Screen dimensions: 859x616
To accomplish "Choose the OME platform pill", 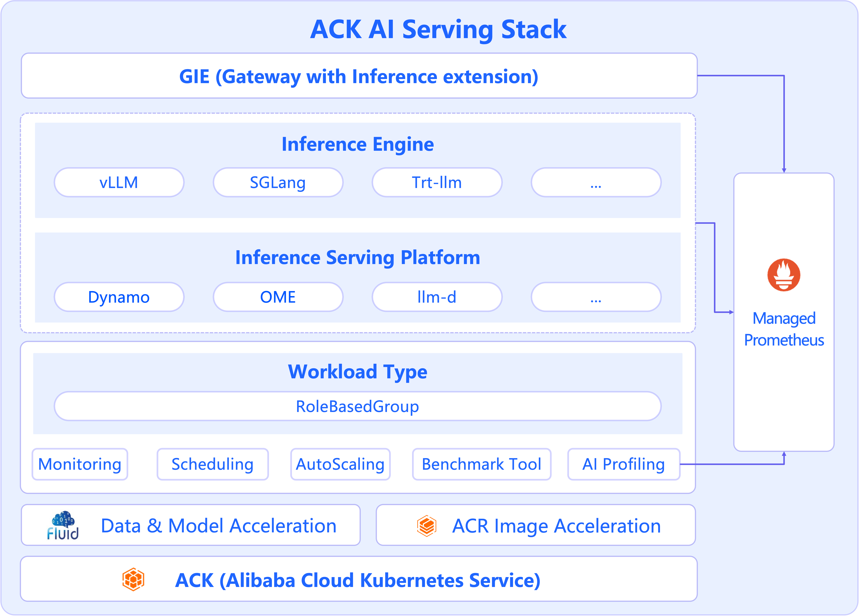I will 278,297.
